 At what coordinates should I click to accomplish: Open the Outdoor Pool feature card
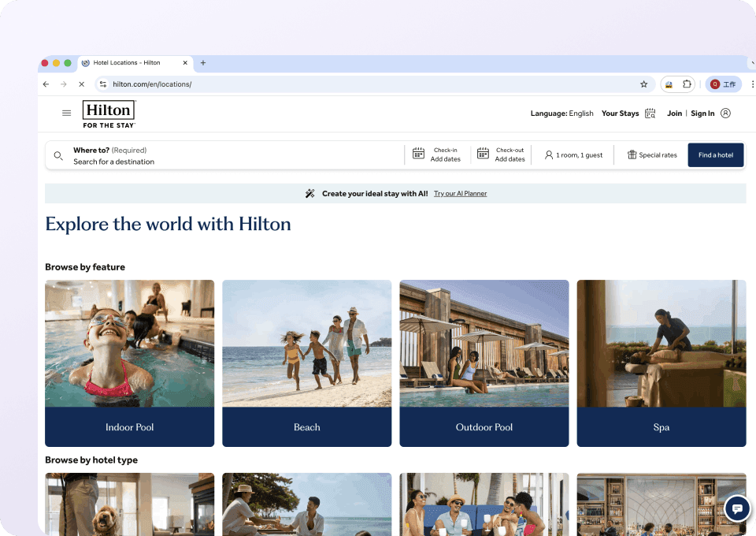click(484, 363)
